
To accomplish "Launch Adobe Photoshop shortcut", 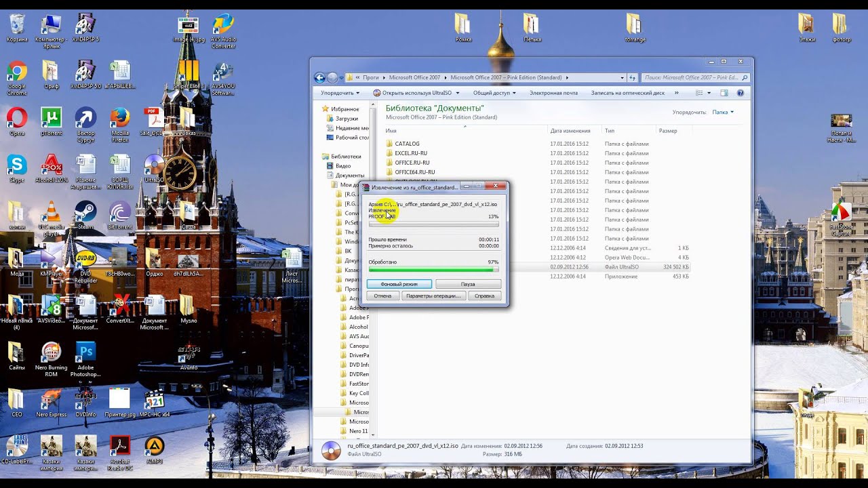I will (x=85, y=359).
